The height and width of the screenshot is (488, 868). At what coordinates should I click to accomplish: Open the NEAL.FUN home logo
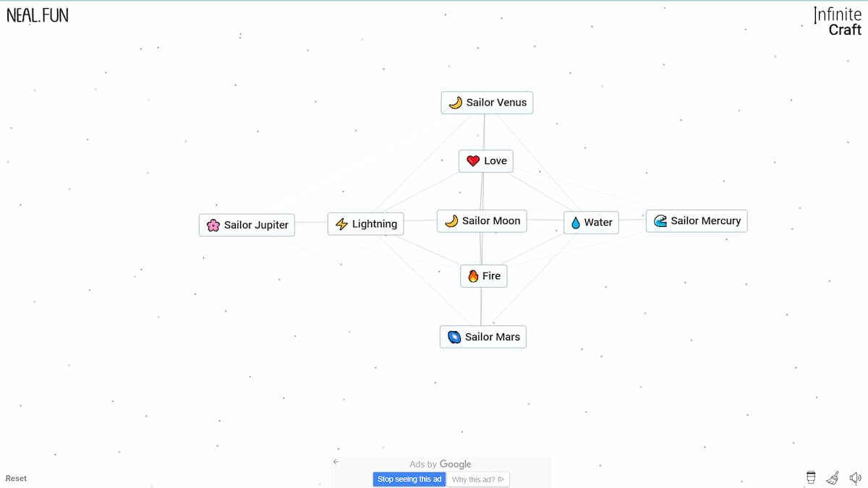click(38, 15)
